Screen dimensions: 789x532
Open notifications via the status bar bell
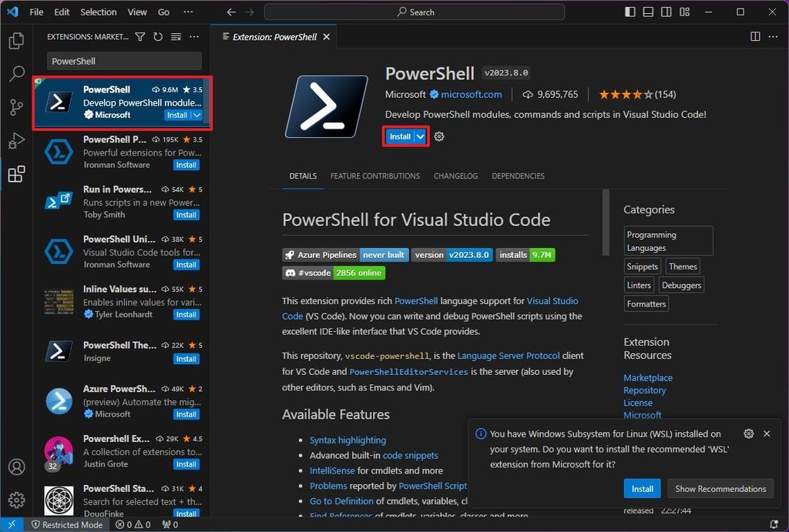pos(774,524)
